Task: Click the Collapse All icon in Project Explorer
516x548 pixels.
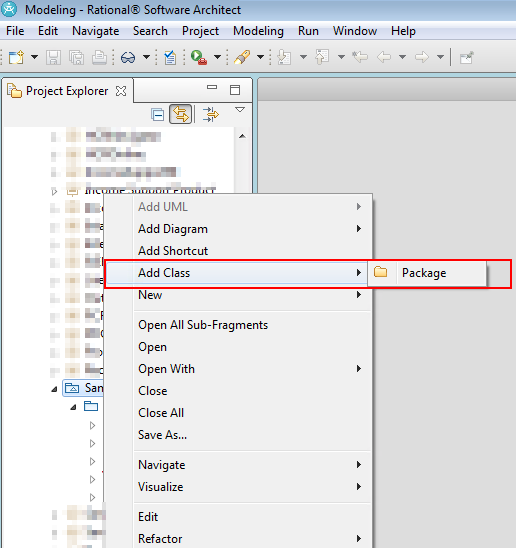Action: pos(157,115)
